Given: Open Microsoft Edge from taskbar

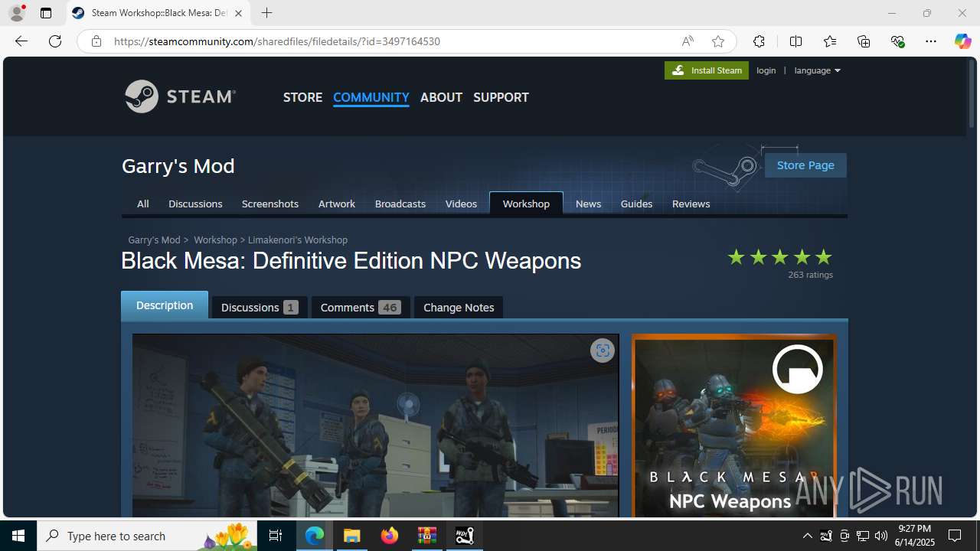Looking at the screenshot, I should click(x=315, y=536).
